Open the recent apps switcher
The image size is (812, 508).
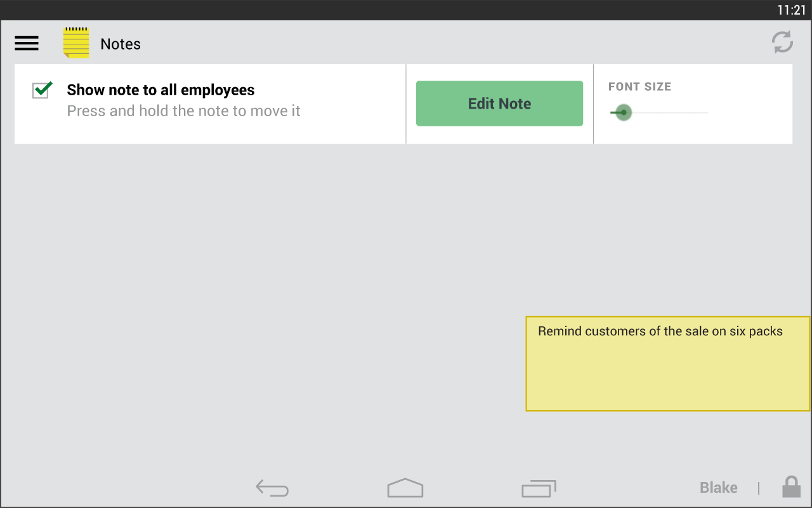pos(539,488)
